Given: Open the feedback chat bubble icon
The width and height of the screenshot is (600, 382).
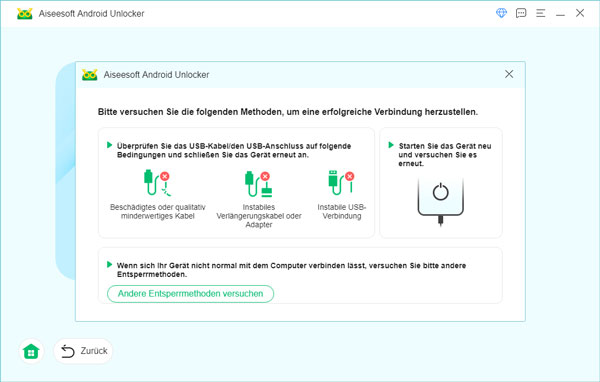Looking at the screenshot, I should pyautogui.click(x=521, y=13).
